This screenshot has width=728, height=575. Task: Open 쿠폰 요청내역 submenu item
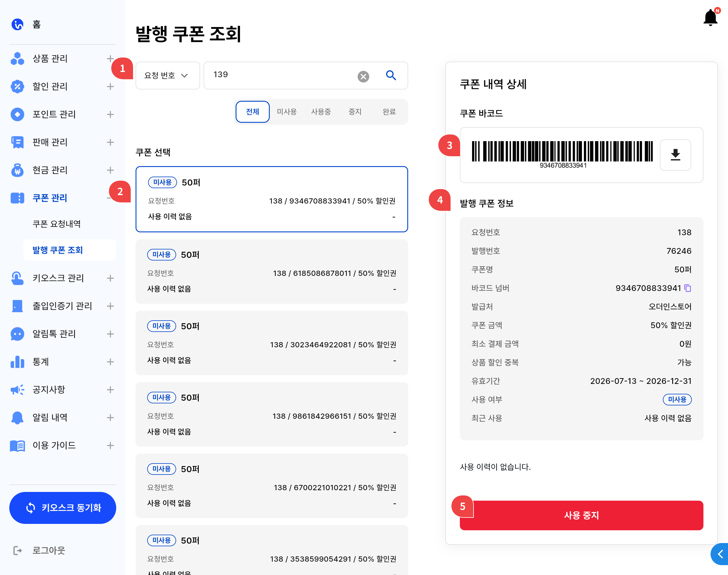pyautogui.click(x=57, y=224)
